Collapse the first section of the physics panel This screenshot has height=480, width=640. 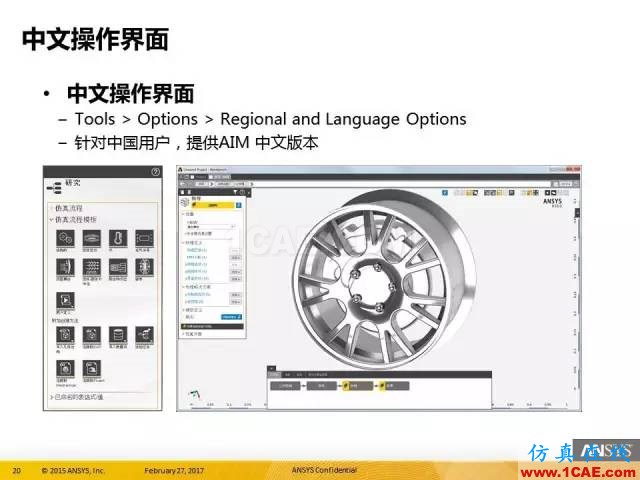point(183,214)
